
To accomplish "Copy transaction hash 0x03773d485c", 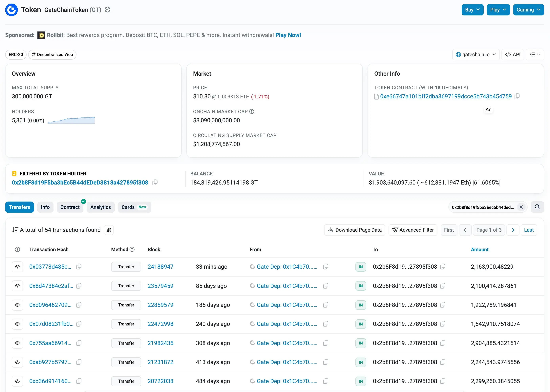I will point(79,267).
